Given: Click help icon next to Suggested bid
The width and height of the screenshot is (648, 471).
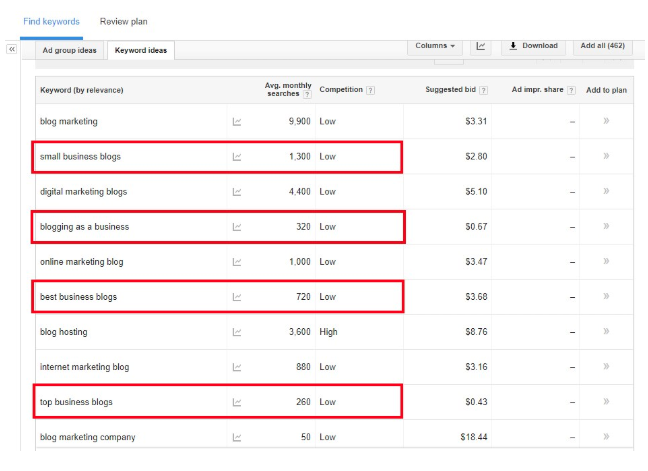Looking at the screenshot, I should click(x=483, y=90).
